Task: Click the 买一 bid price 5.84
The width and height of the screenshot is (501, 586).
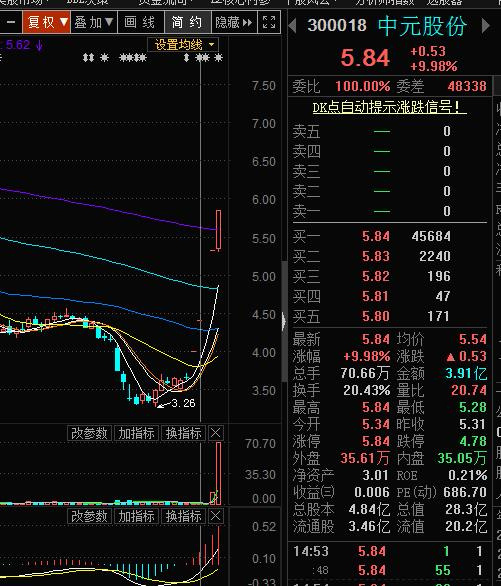Action: pyautogui.click(x=376, y=237)
